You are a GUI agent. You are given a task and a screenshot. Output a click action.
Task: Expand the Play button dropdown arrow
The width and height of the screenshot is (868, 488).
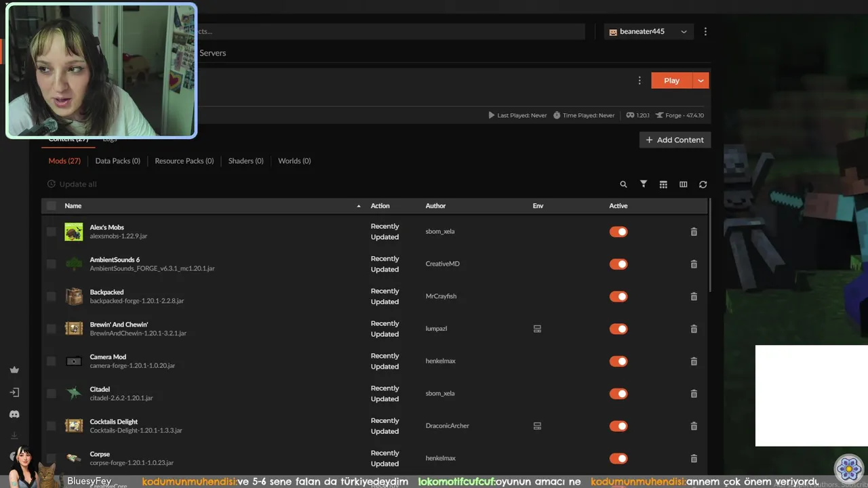[701, 81]
